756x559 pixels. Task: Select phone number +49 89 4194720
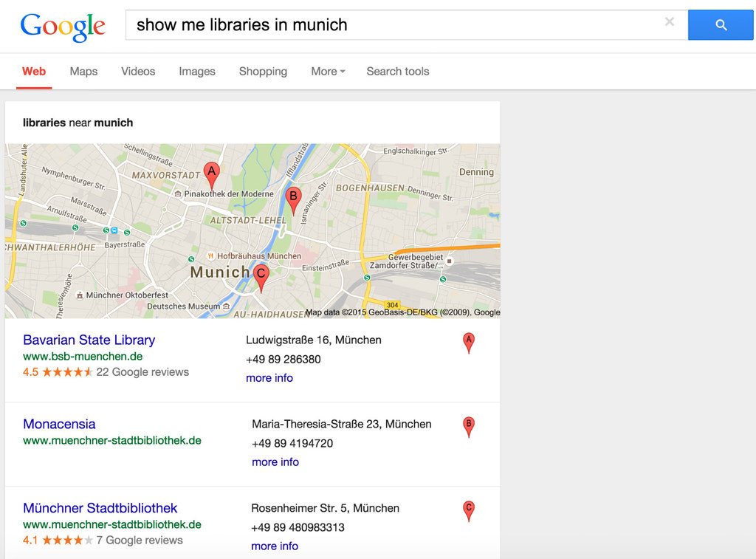292,443
